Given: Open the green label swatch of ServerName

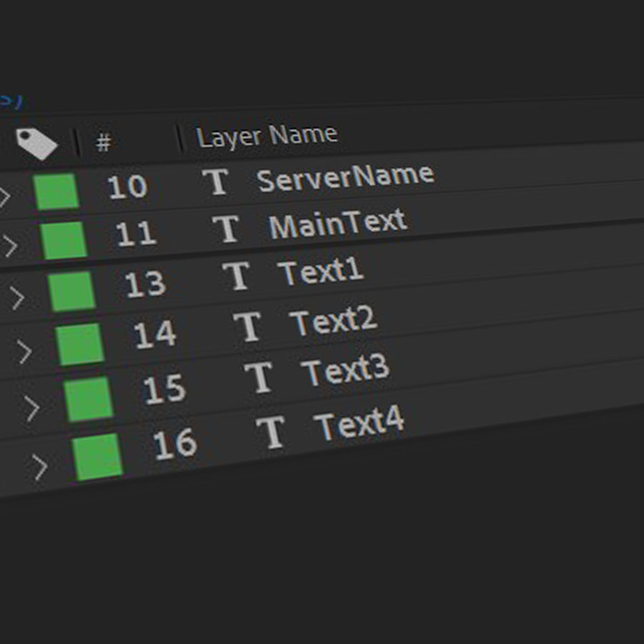Looking at the screenshot, I should tap(57, 192).
